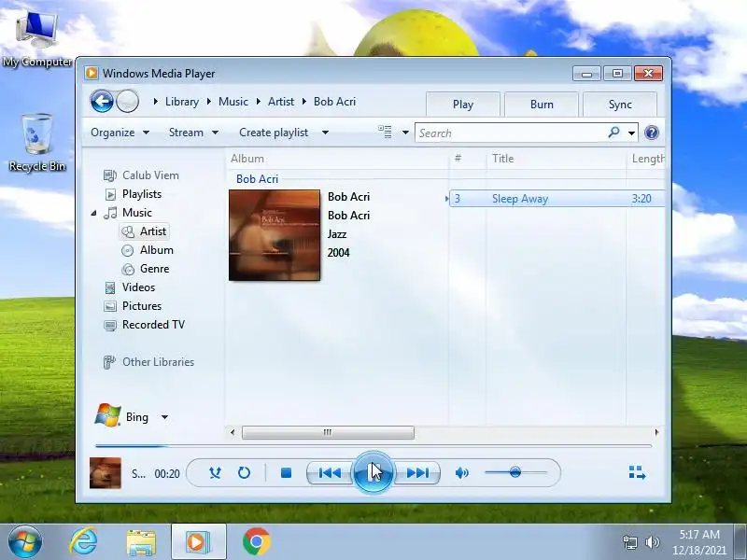Click Create playlist
747x560 pixels.
274,133
